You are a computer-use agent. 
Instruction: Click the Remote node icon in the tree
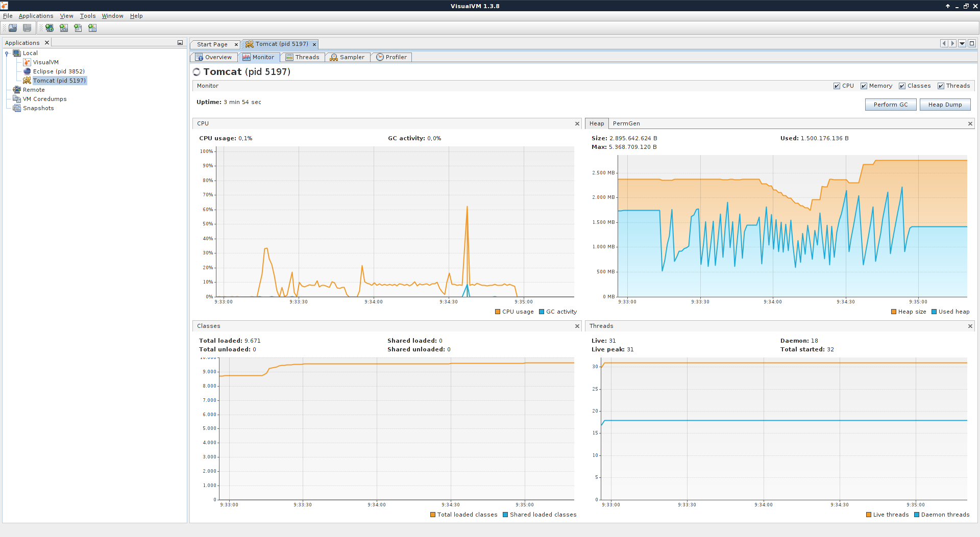17,90
